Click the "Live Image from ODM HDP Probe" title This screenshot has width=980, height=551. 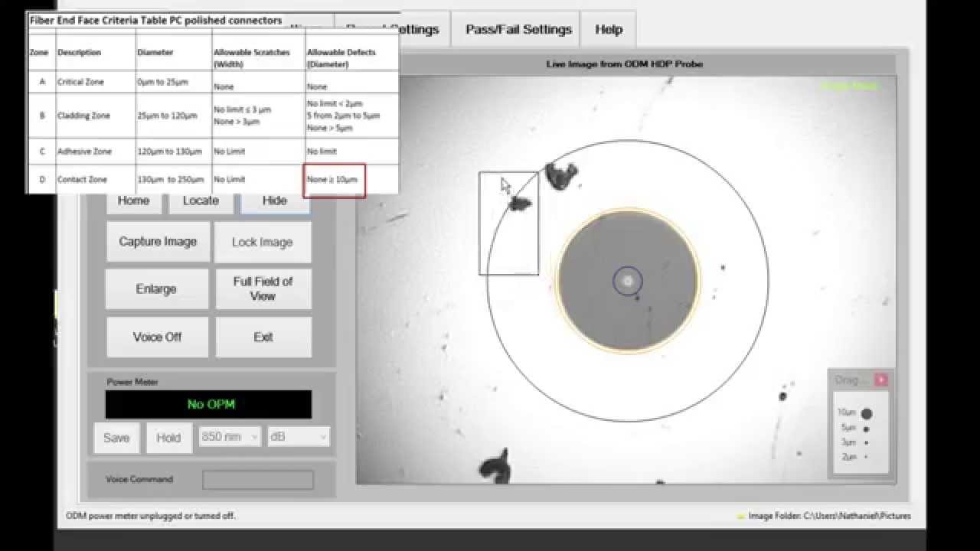tap(624, 64)
